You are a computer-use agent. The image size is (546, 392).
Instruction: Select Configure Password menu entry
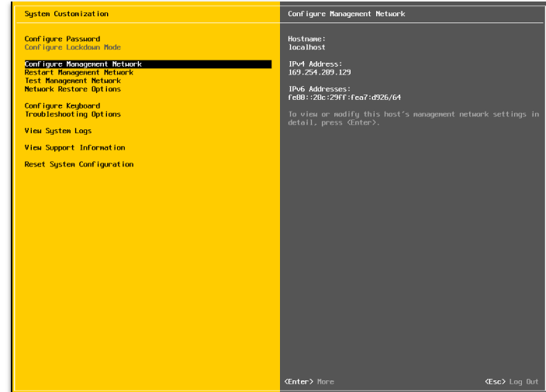click(x=62, y=39)
